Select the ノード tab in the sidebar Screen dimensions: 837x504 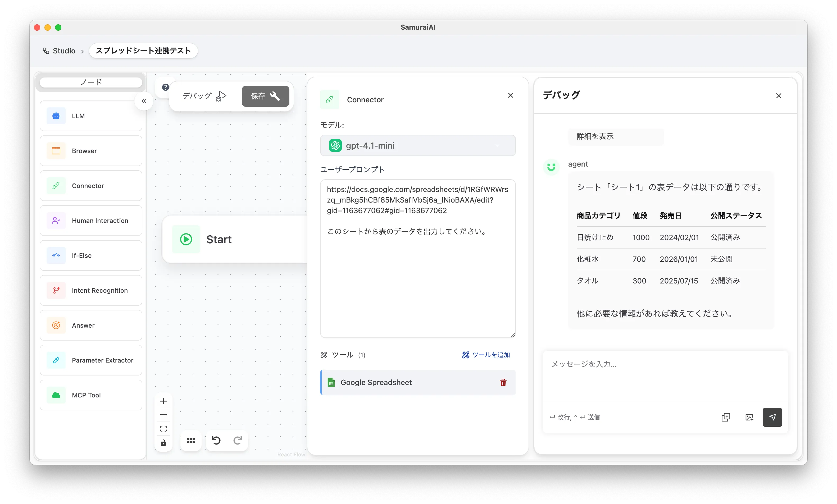pyautogui.click(x=91, y=82)
